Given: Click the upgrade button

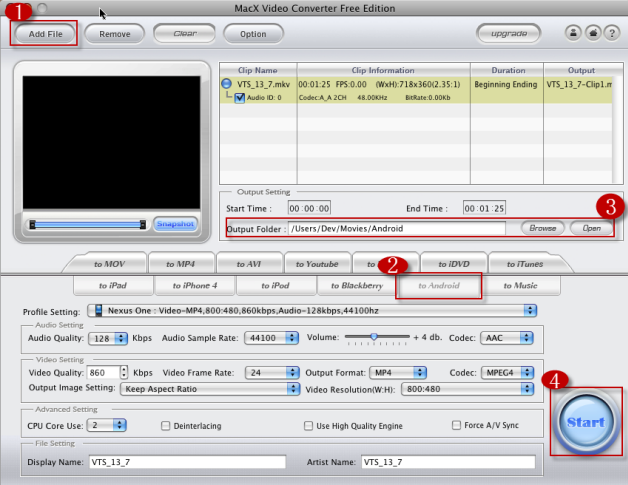Looking at the screenshot, I should (509, 34).
